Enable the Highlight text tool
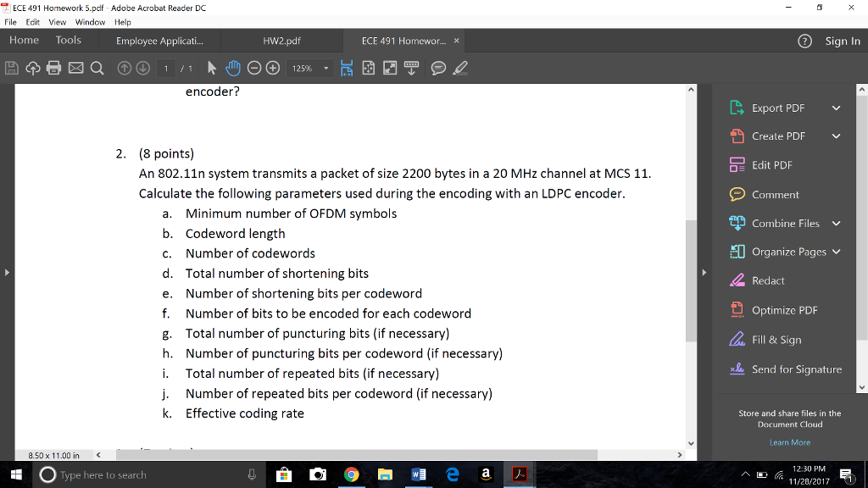The image size is (868, 488). 459,68
